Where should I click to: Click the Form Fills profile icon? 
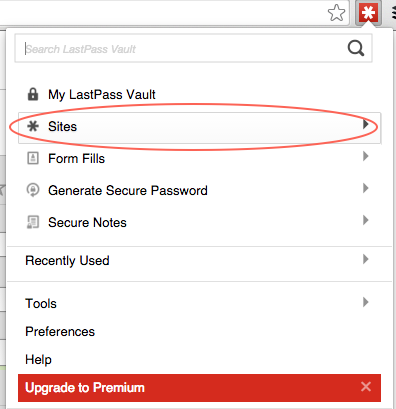tap(33, 158)
